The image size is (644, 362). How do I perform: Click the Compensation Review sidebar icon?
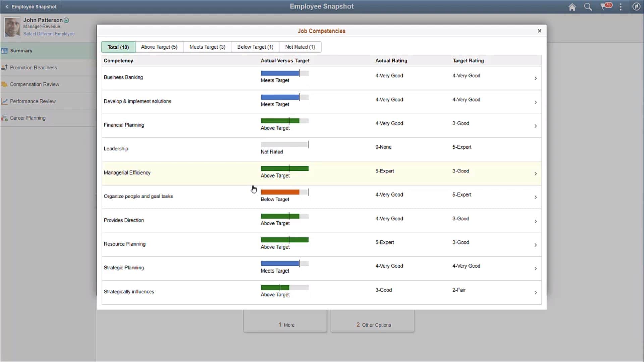pyautogui.click(x=5, y=84)
